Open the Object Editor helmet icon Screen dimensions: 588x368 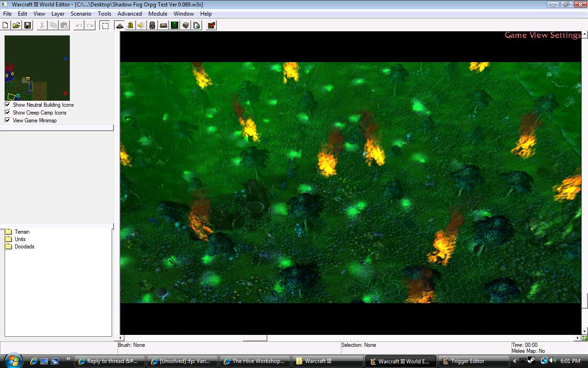coord(153,25)
